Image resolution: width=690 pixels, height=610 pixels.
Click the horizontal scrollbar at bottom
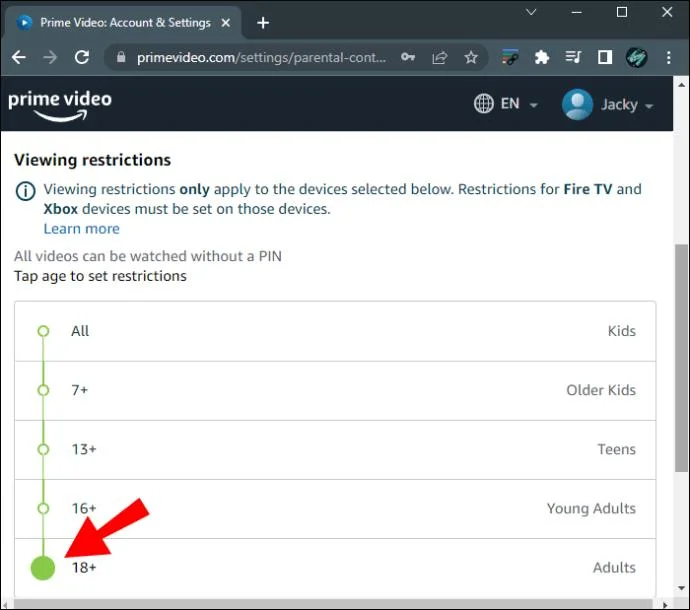click(x=333, y=604)
